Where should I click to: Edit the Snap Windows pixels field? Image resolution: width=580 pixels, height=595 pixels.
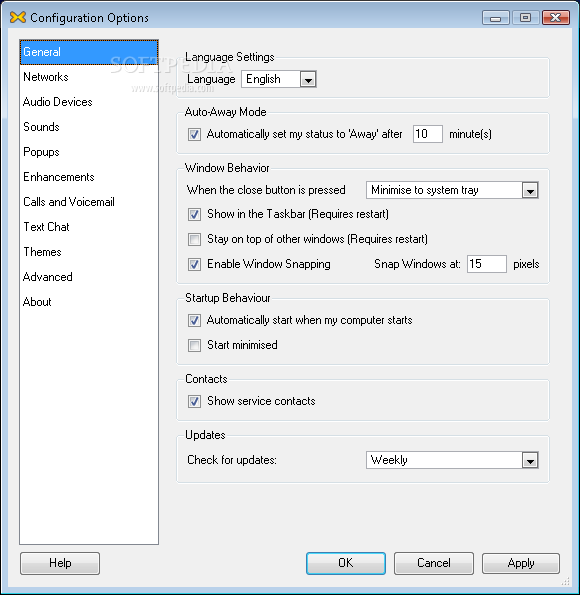487,264
